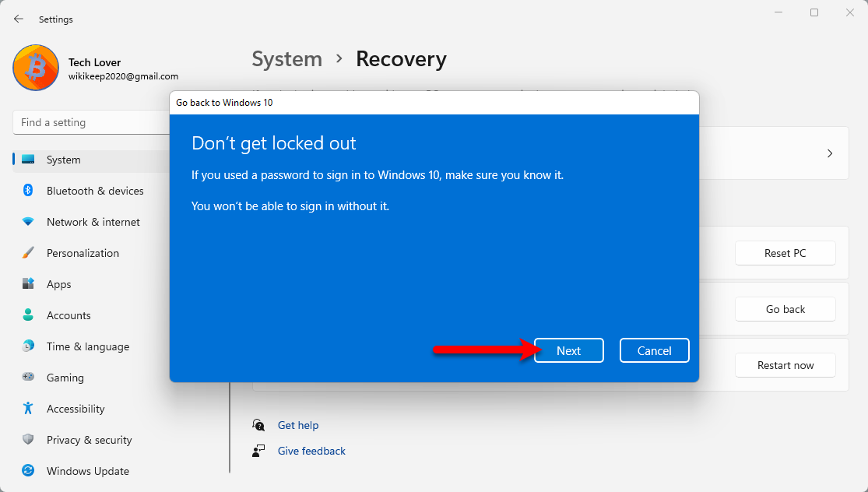The width and height of the screenshot is (868, 492).
Task: Open the Get help link
Action: pyautogui.click(x=298, y=425)
